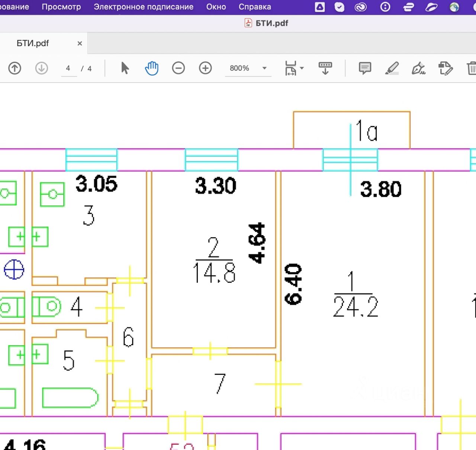
Task: Go to previous page with up arrow
Action: [15, 68]
